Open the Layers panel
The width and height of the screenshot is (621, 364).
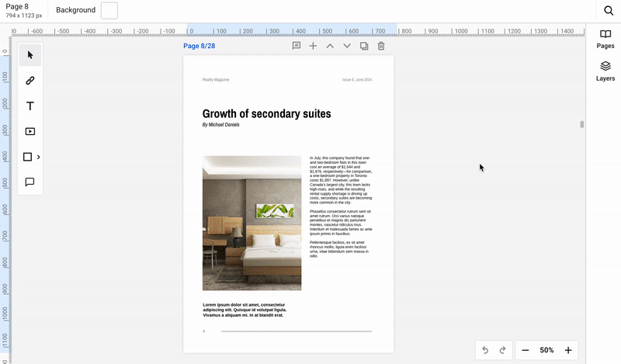pyautogui.click(x=605, y=71)
